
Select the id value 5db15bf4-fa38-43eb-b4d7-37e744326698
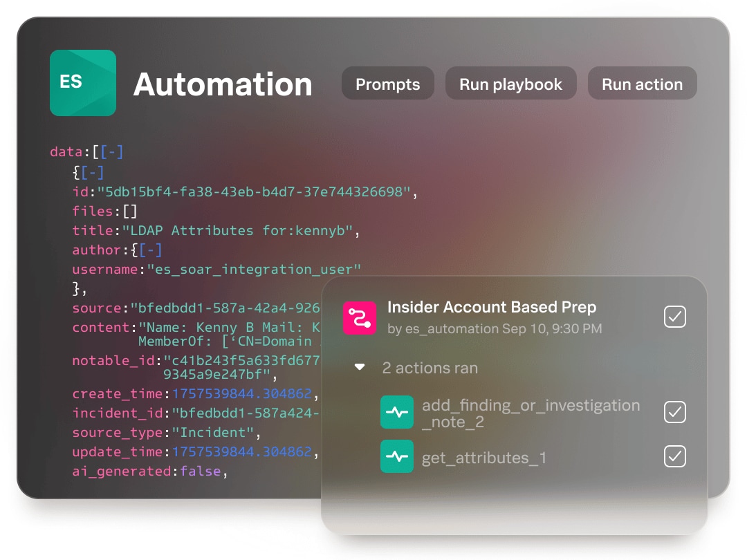point(253,192)
